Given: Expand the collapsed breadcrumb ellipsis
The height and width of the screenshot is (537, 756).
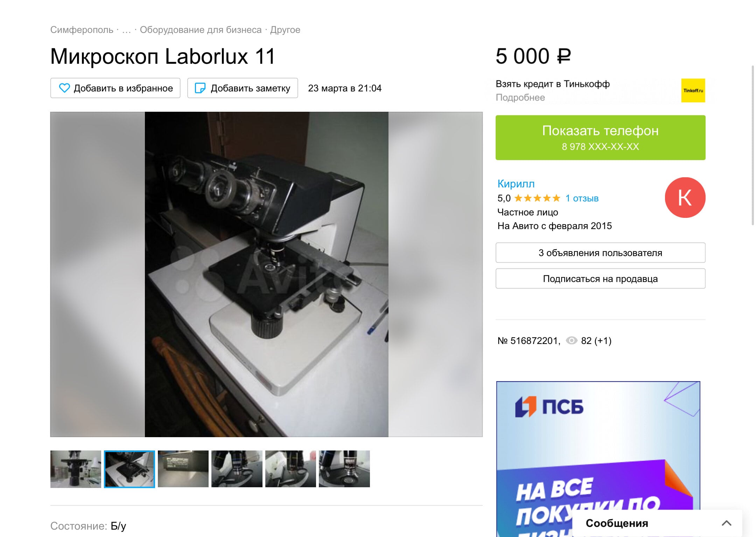Looking at the screenshot, I should [126, 30].
